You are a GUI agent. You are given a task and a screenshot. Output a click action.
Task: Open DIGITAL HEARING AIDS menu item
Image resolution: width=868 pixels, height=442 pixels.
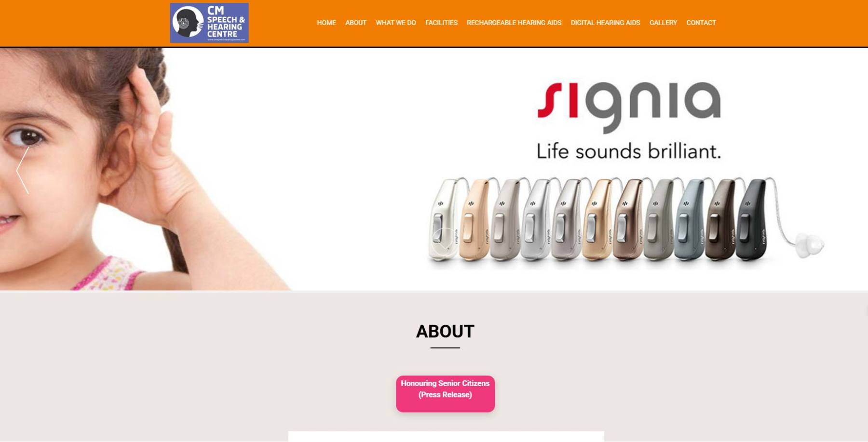tap(606, 23)
